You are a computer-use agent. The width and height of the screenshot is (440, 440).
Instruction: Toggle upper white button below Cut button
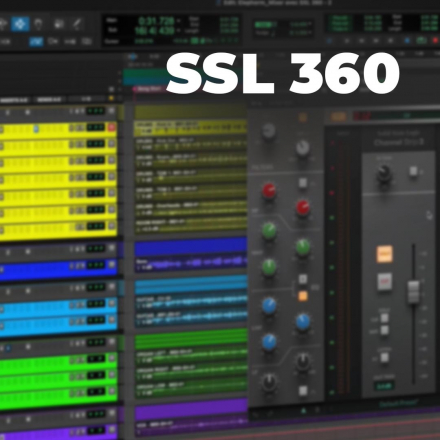[384, 318]
